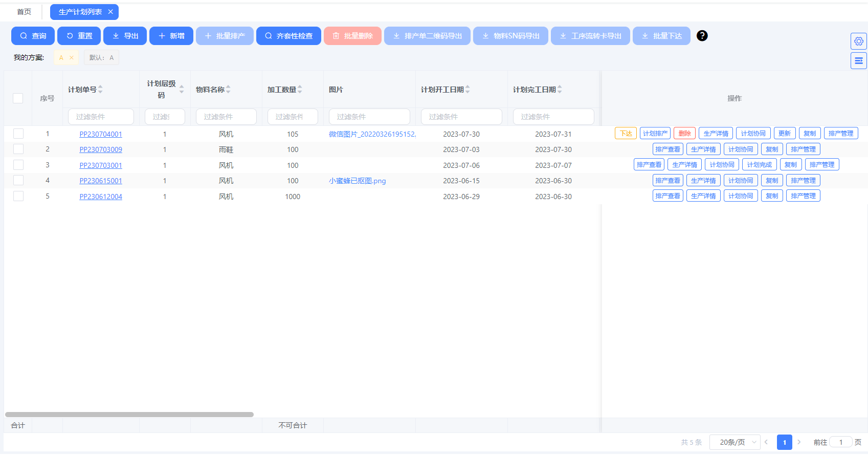
Task: Click the column layout icon below the gear
Action: click(858, 60)
